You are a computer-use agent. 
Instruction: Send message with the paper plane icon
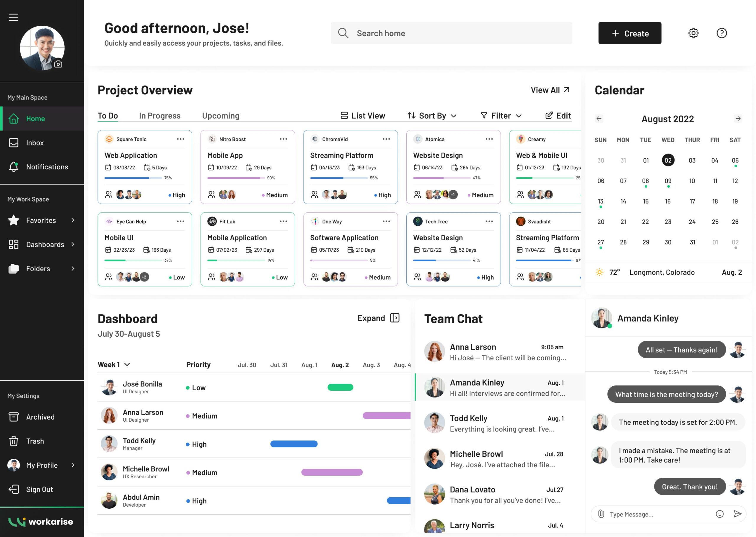click(737, 514)
